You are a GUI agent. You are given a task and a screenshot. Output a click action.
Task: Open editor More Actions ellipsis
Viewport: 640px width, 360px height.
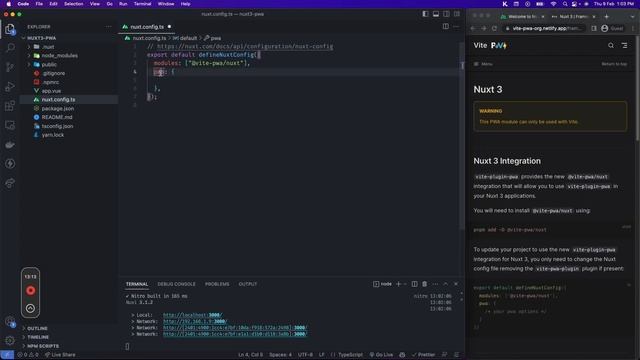(x=456, y=27)
